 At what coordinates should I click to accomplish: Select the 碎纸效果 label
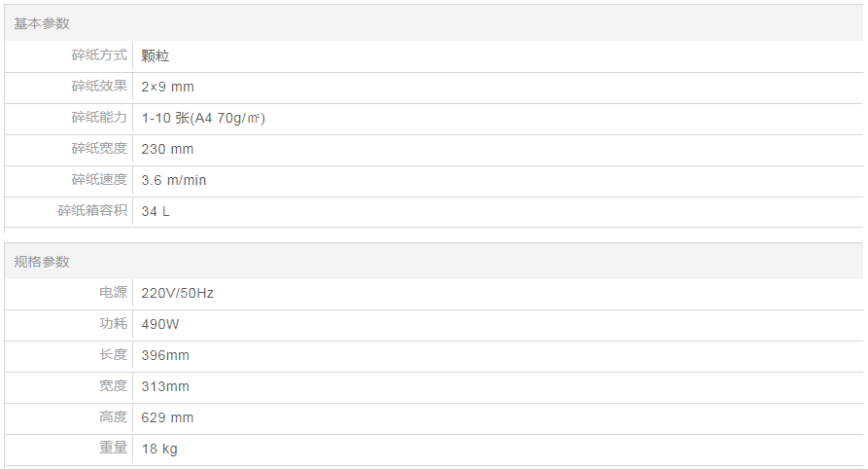point(99,87)
